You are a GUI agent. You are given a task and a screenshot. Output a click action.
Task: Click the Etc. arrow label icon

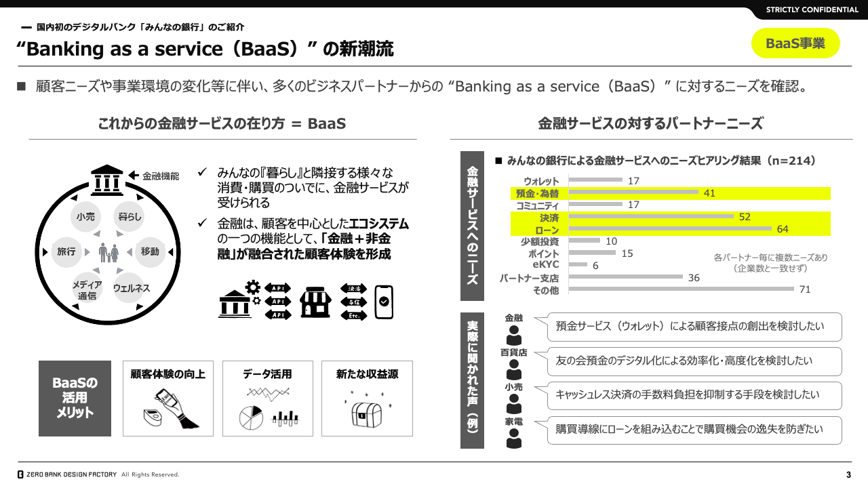click(x=353, y=315)
